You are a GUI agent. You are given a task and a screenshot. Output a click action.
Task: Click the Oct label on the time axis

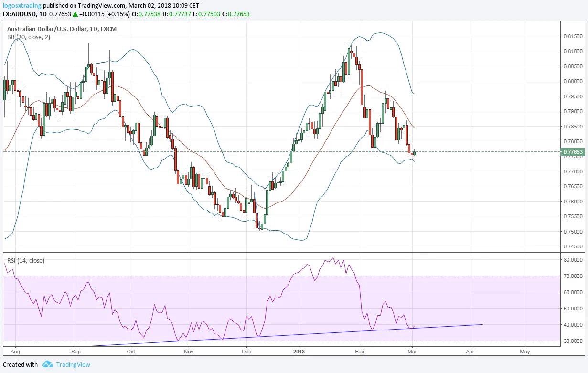coord(131,352)
